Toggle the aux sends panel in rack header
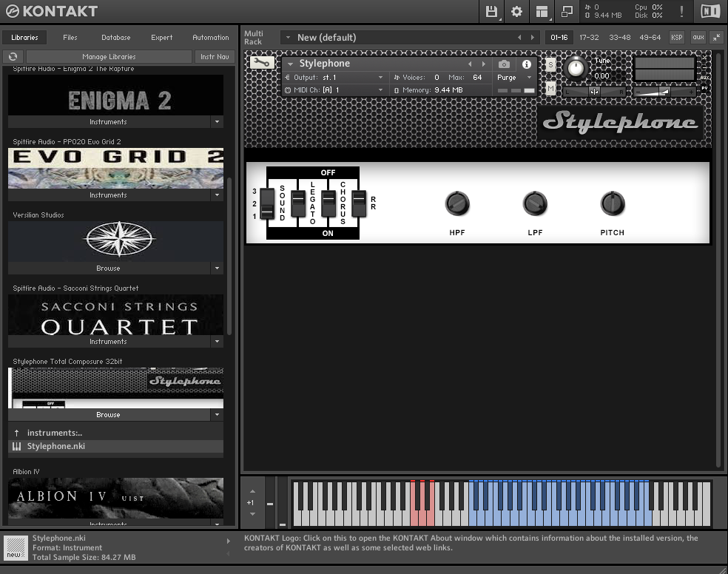The width and height of the screenshot is (728, 574). 698,38
